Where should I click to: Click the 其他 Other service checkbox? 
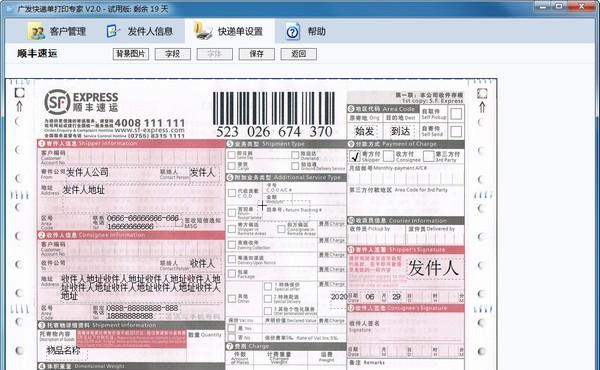[x=232, y=298]
